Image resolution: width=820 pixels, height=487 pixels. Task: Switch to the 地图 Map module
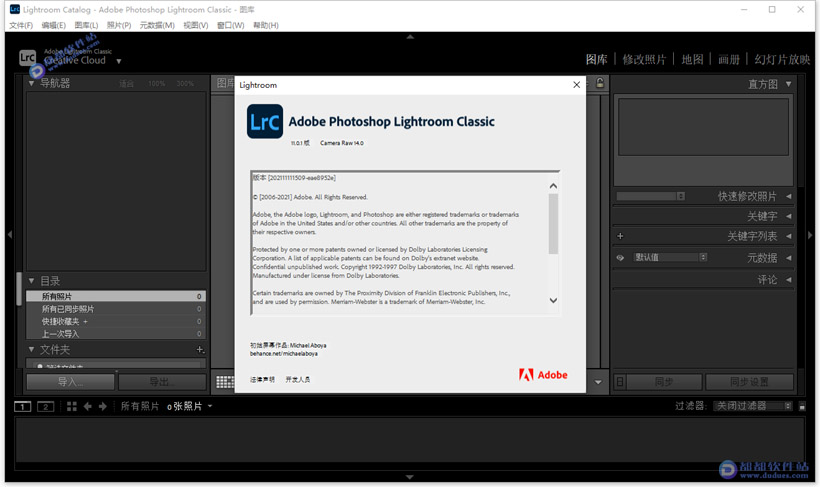692,60
